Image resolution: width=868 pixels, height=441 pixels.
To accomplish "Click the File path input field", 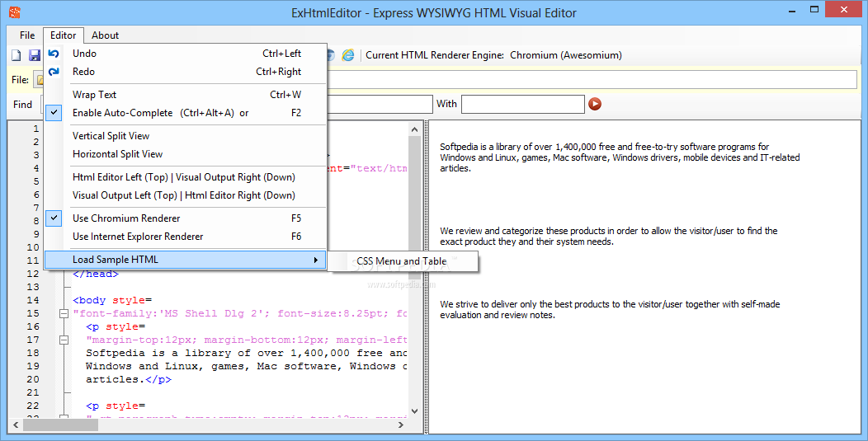I will pos(592,80).
